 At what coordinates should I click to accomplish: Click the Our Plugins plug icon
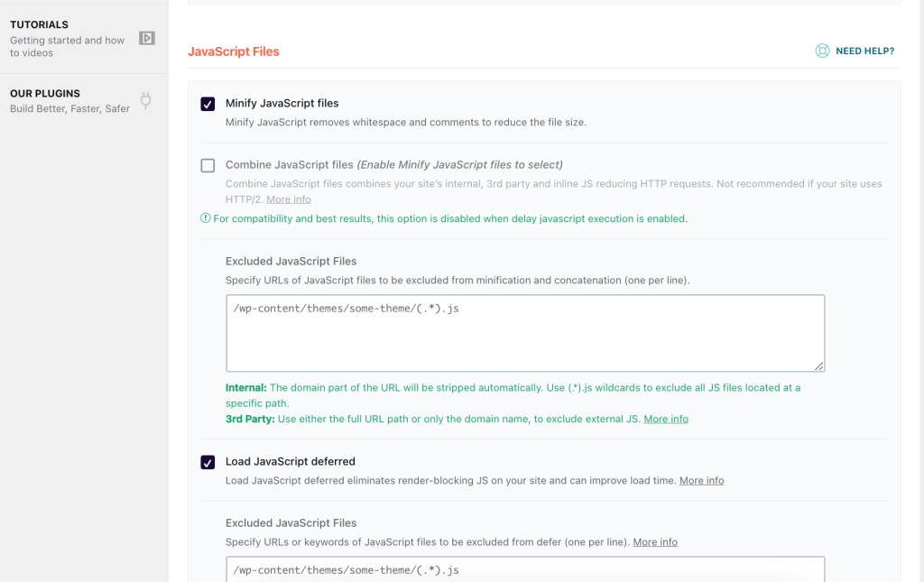145,100
